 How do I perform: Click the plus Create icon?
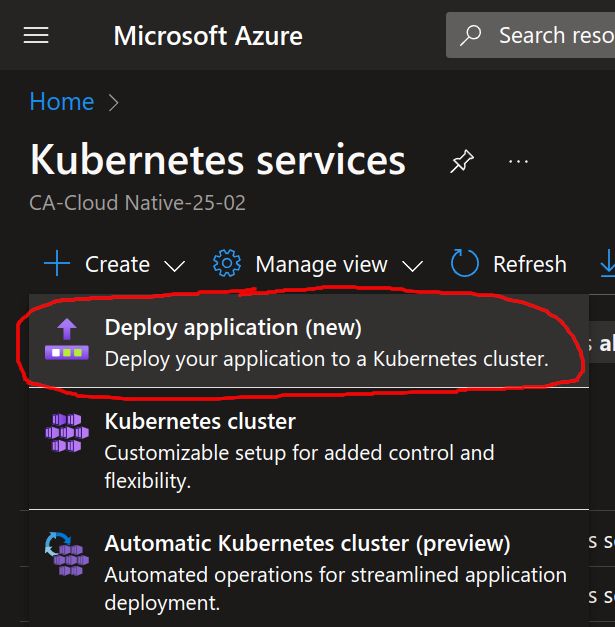point(57,263)
